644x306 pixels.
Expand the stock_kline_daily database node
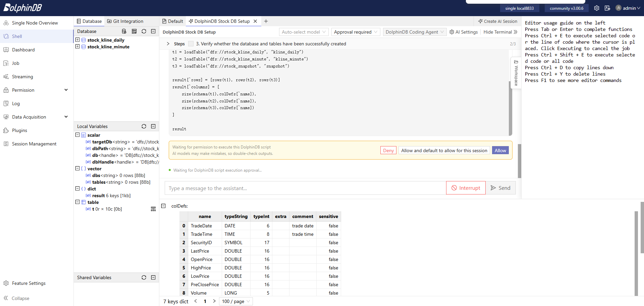pyautogui.click(x=77, y=40)
